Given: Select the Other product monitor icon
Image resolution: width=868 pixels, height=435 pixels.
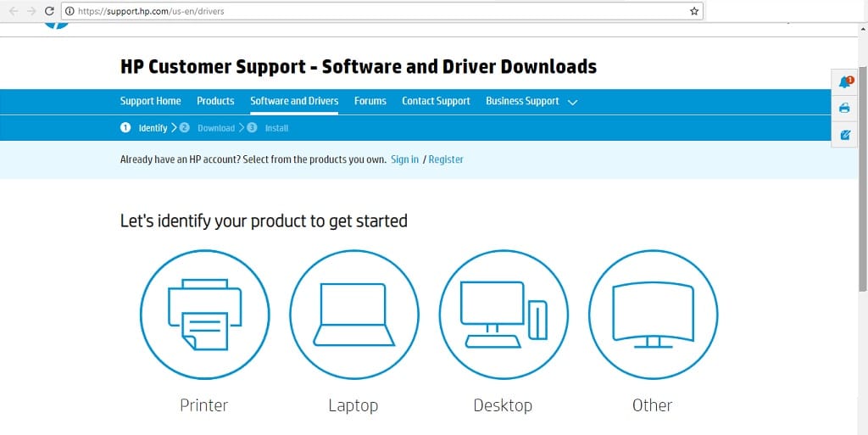Looking at the screenshot, I should coord(654,315).
